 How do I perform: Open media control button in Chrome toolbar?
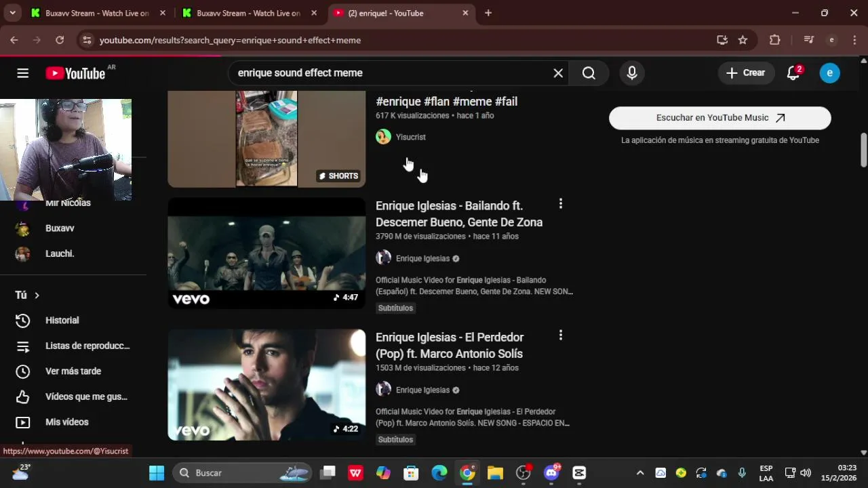[x=808, y=40]
